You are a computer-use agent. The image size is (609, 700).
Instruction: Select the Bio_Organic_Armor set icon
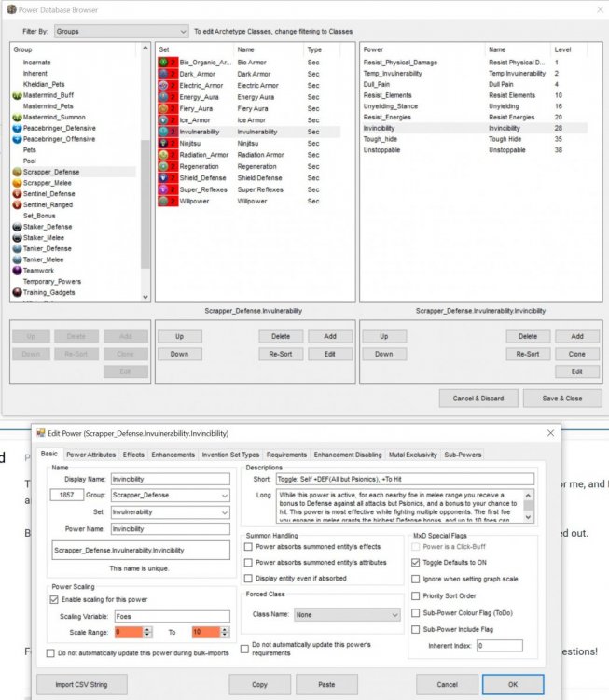tap(162, 62)
